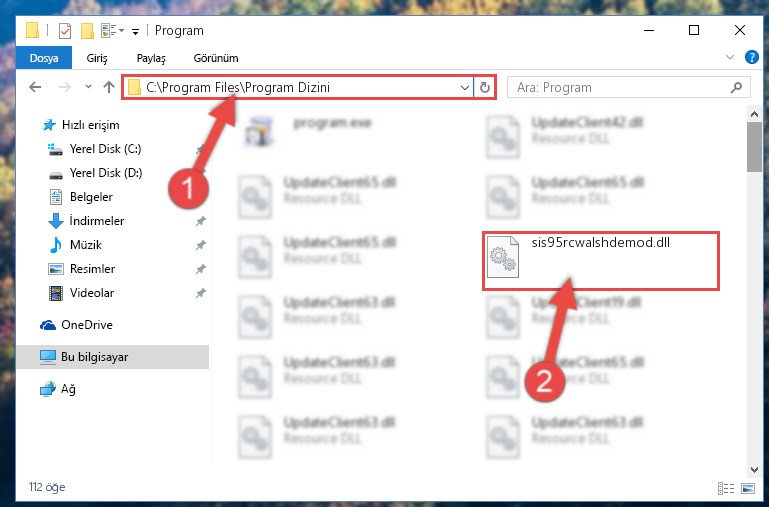Open Yerel Disk (C:) in sidebar
The width and height of the screenshot is (769, 507).
[x=105, y=149]
